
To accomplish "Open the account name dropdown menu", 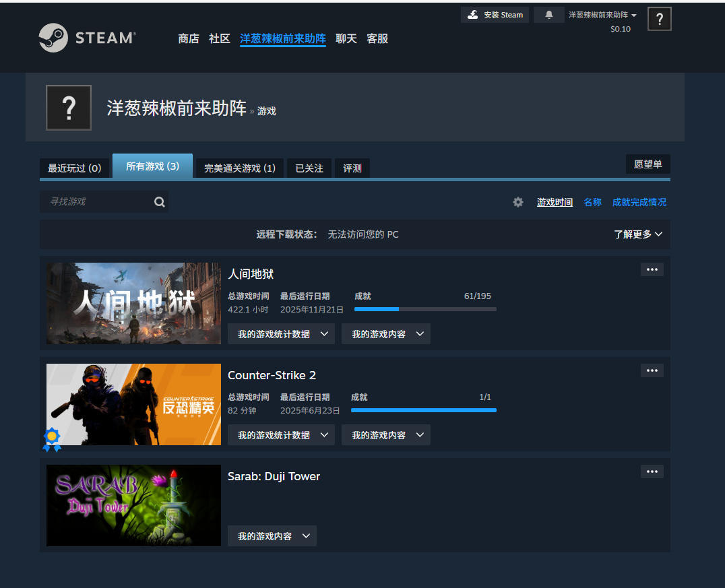I will [x=602, y=15].
